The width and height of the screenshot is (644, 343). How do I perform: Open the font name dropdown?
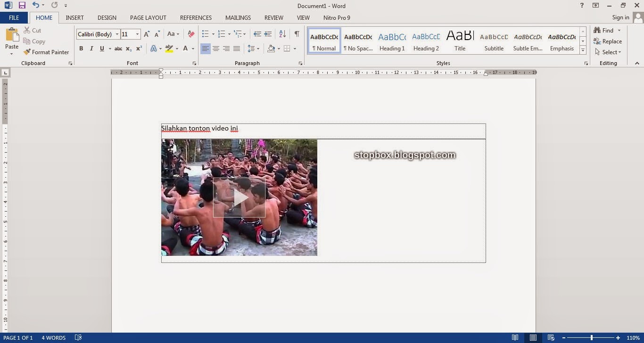pos(117,34)
